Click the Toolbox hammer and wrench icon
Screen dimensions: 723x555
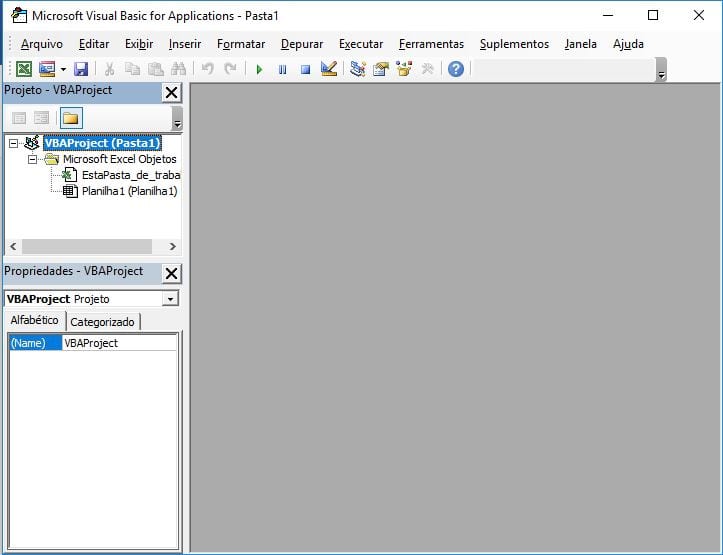(x=427, y=69)
